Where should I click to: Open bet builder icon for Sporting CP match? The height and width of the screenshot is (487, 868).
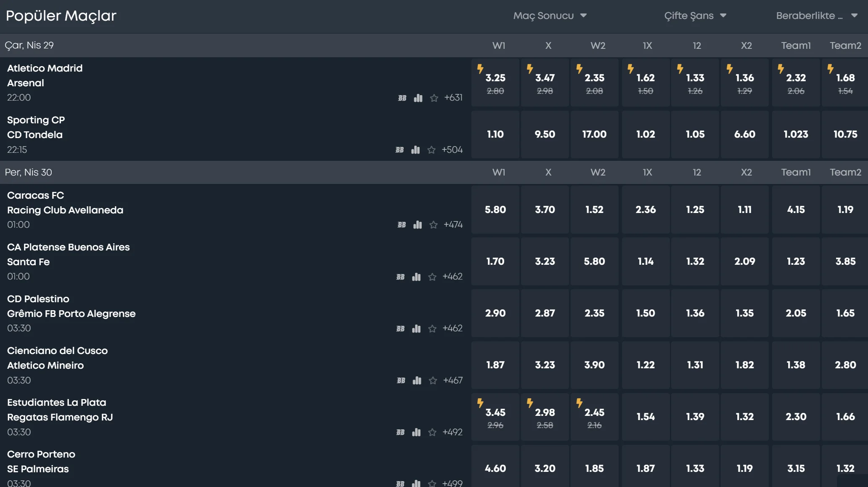pos(400,150)
